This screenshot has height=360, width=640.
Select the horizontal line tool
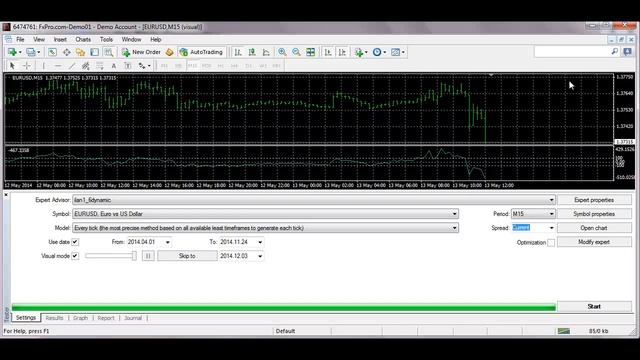[x=58, y=66]
